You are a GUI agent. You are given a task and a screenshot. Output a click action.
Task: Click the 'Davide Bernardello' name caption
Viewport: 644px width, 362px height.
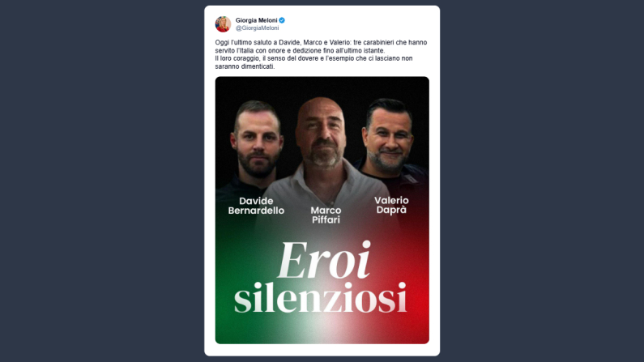pyautogui.click(x=256, y=206)
